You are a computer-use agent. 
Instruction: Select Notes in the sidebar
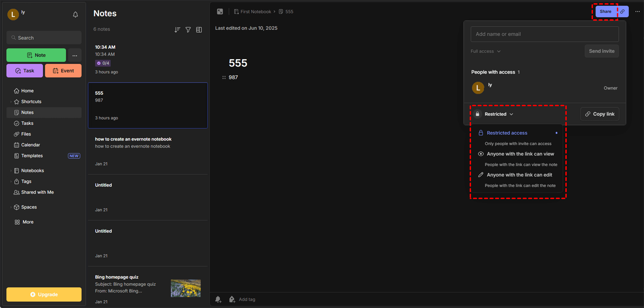[x=44, y=113]
